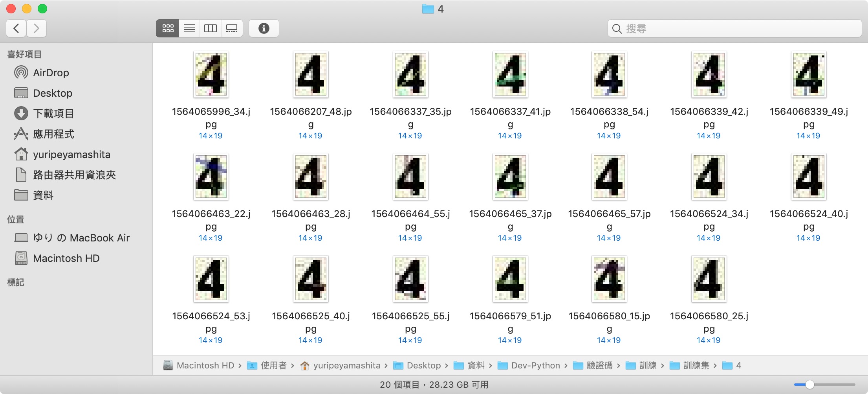Open Desktop from sidebar favorites
This screenshot has height=394, width=868.
(x=52, y=93)
